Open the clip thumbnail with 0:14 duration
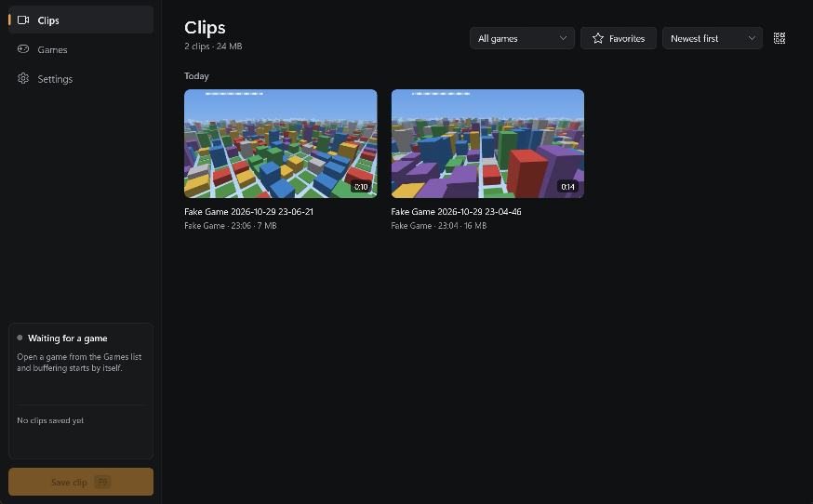Viewport: 813px width, 504px height. [487, 143]
